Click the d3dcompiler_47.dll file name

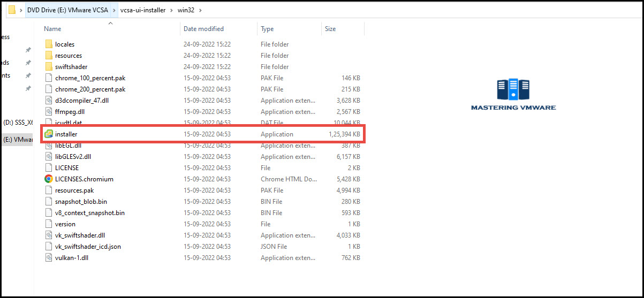(x=82, y=101)
